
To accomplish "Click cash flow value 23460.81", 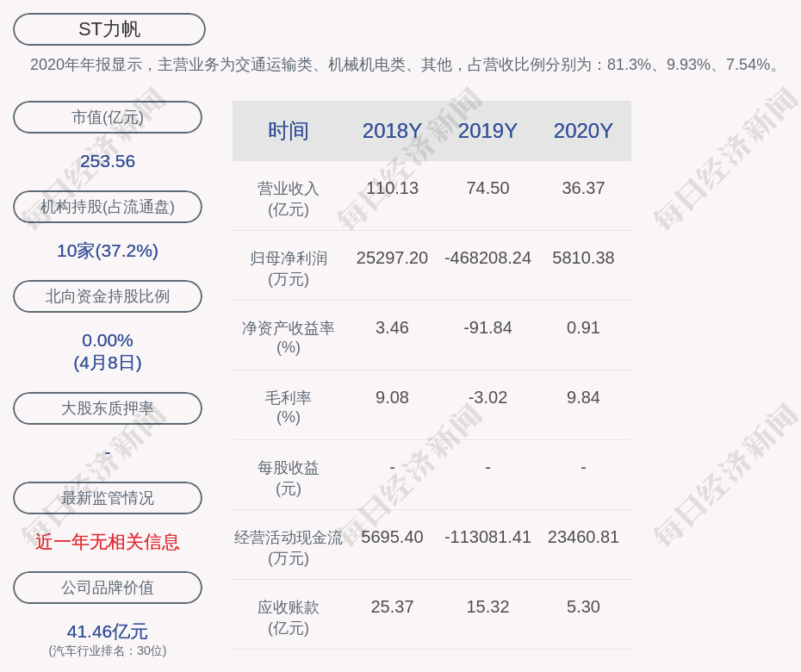I will (x=583, y=537).
